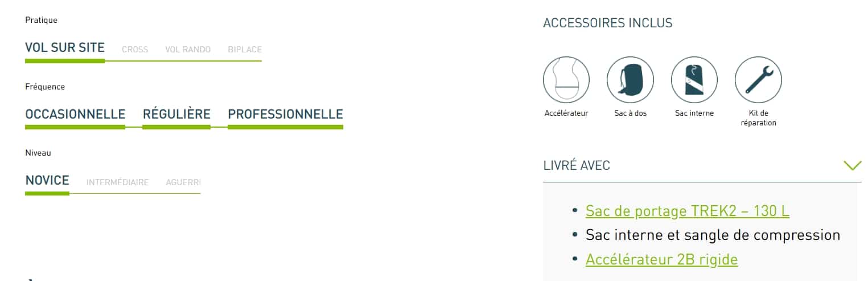Pick the INTERMÉDIAIRE level
The width and height of the screenshot is (868, 281).
pyautogui.click(x=117, y=182)
